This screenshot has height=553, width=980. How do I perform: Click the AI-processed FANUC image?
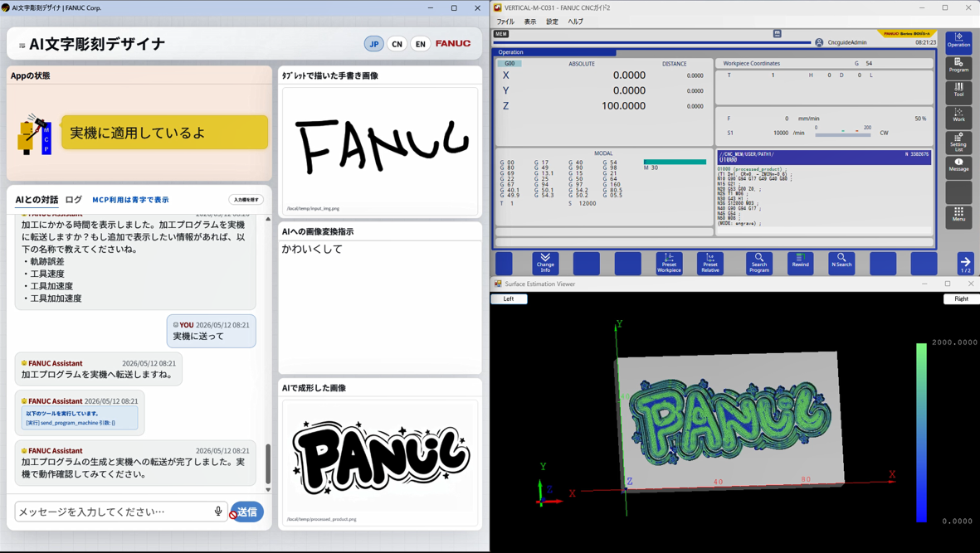[x=380, y=463]
